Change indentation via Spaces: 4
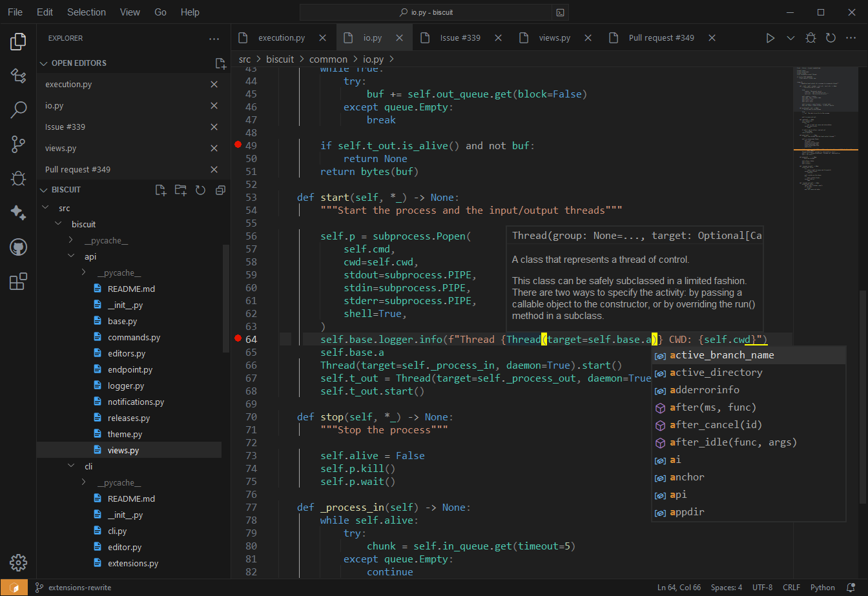868x596 pixels. [727, 588]
